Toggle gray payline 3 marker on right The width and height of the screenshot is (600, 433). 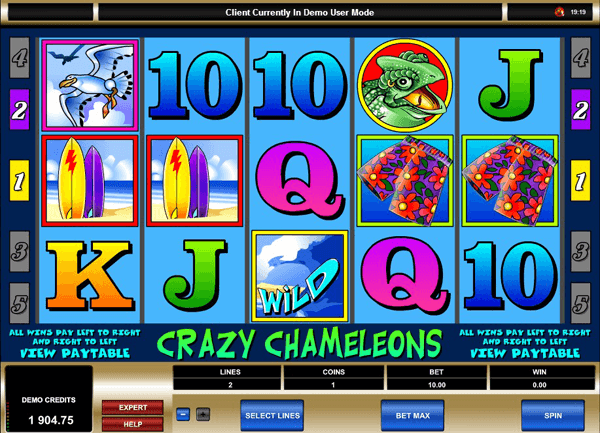(x=580, y=251)
